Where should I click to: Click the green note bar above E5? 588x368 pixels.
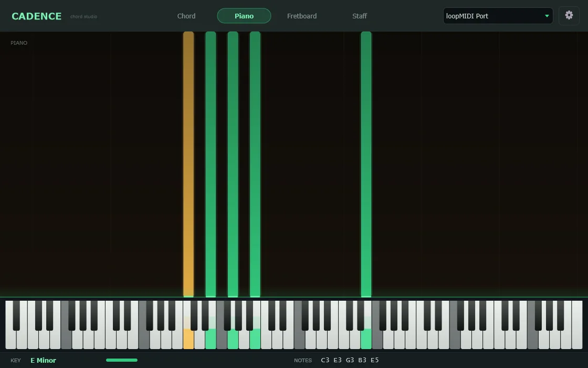(x=366, y=165)
